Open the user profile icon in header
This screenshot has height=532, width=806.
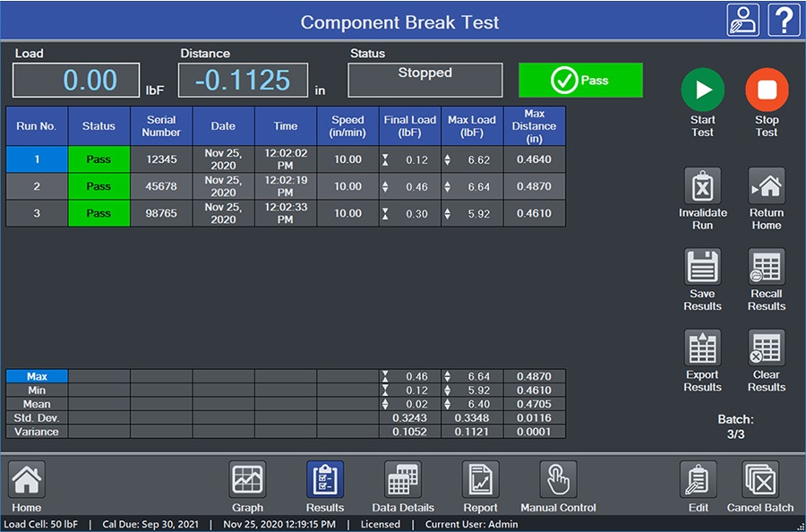742,20
